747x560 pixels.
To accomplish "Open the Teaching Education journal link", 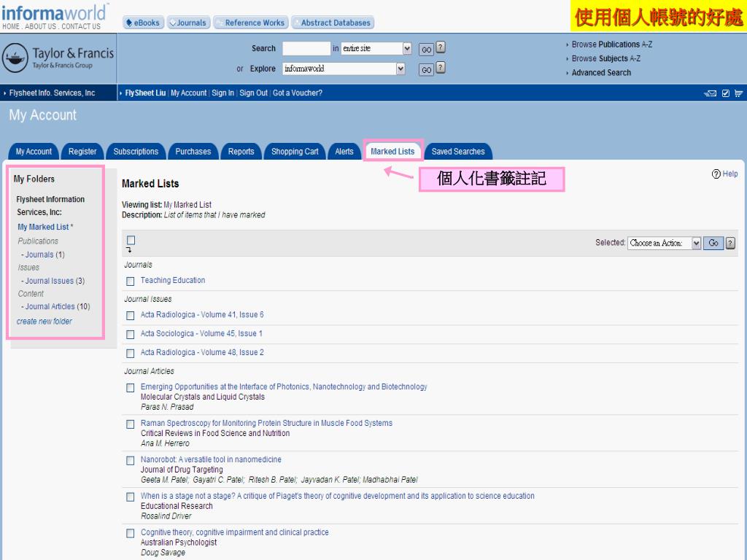I will tap(173, 281).
